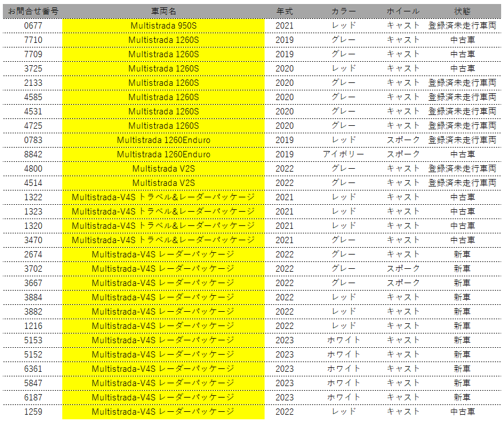Select inquiry number 2674
The height and width of the screenshot is (421, 504).
pos(33,255)
